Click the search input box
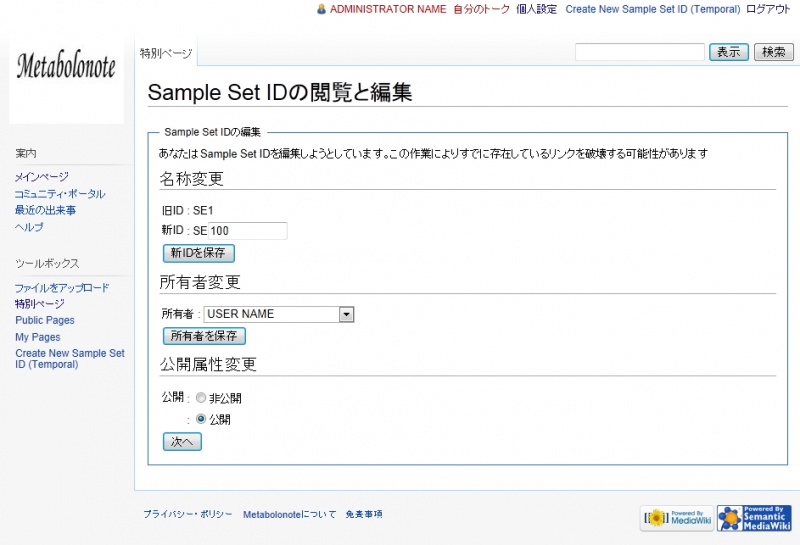The image size is (800, 545). (639, 52)
